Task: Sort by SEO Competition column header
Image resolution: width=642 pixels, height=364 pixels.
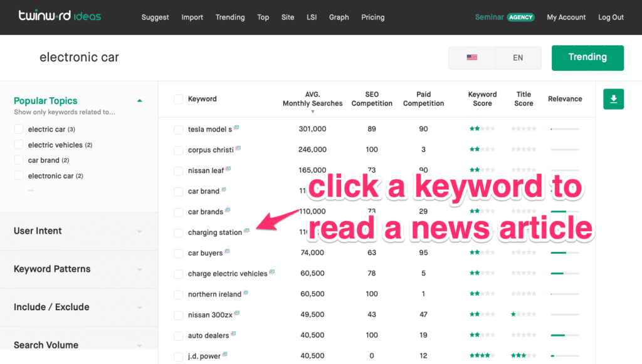Action: click(x=372, y=99)
